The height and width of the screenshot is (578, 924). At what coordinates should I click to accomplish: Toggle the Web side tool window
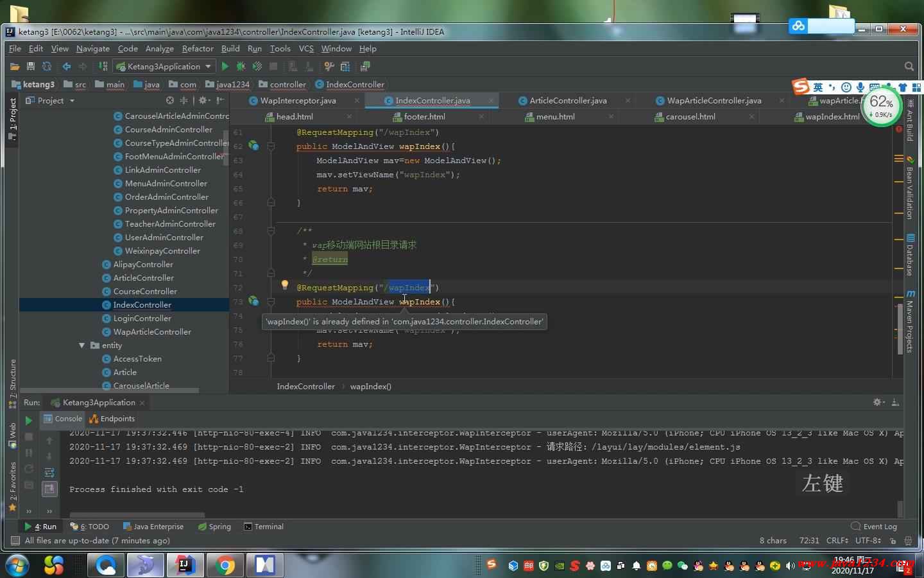point(12,435)
